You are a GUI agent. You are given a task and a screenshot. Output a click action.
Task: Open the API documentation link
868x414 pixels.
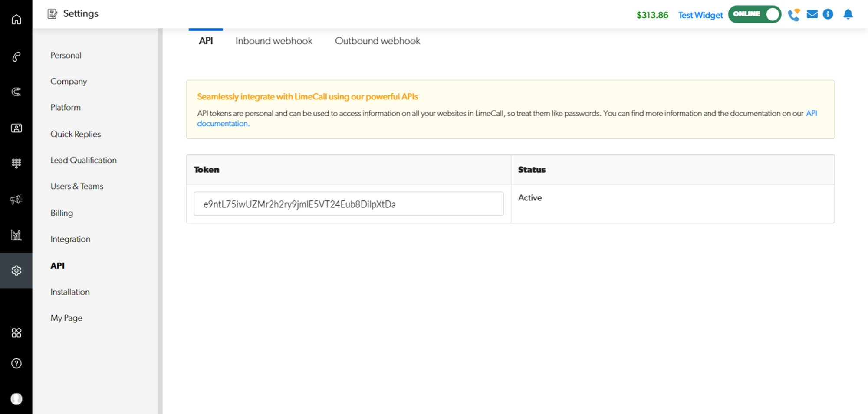tap(223, 124)
